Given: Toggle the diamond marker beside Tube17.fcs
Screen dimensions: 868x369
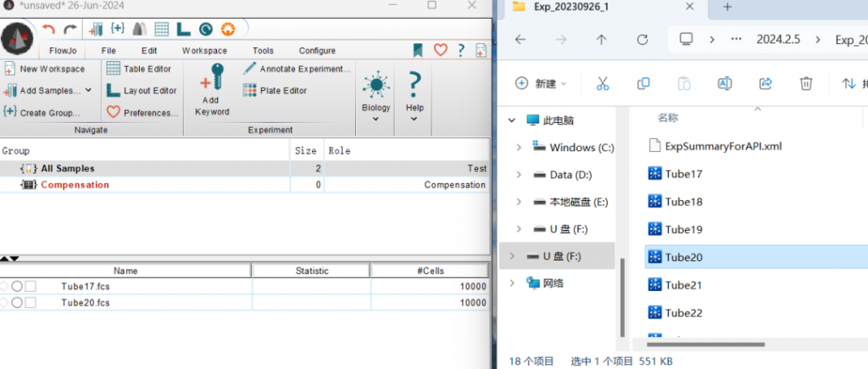Looking at the screenshot, I should (5, 287).
